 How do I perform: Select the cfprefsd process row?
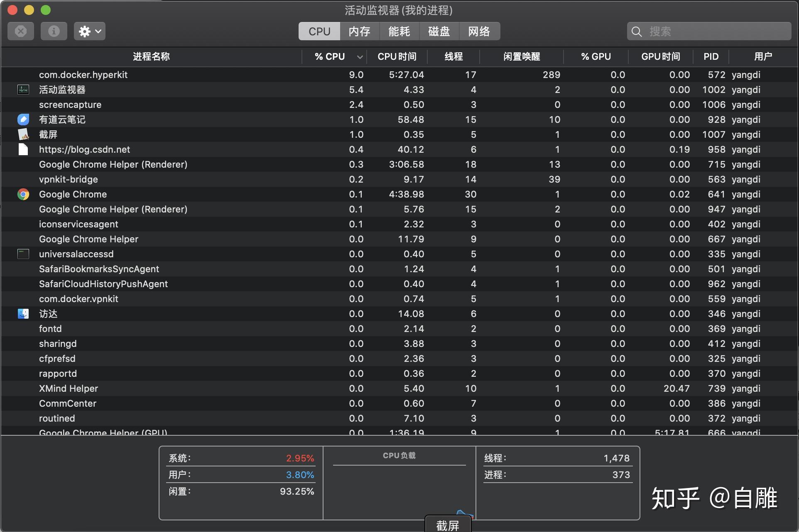coord(399,359)
